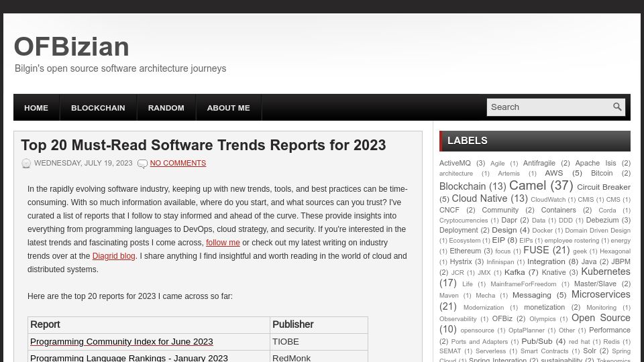644x362 pixels.
Task: Filter by the AWS label
Action: (x=553, y=173)
